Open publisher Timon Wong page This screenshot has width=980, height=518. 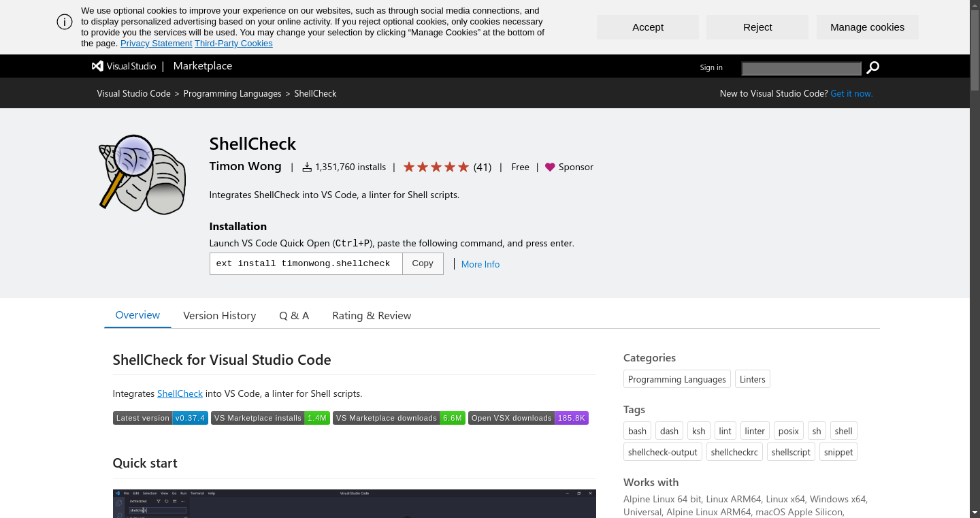(x=246, y=166)
